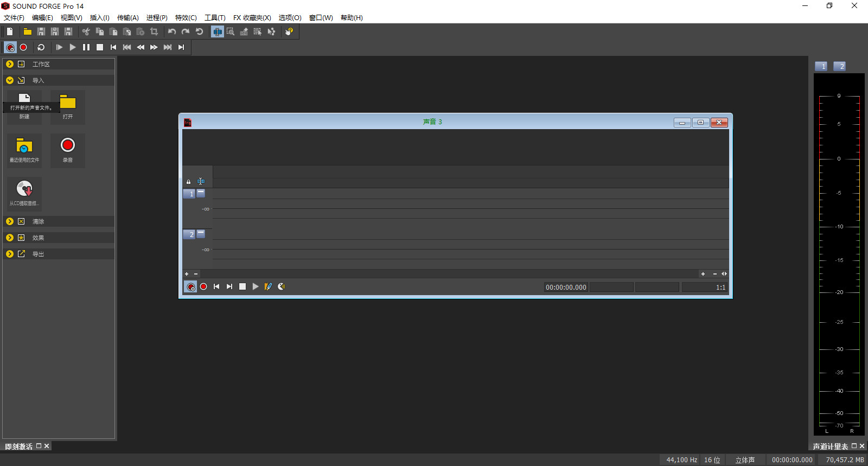Click the 16 位 bit depth in status bar
The image size is (868, 466).
pos(712,459)
